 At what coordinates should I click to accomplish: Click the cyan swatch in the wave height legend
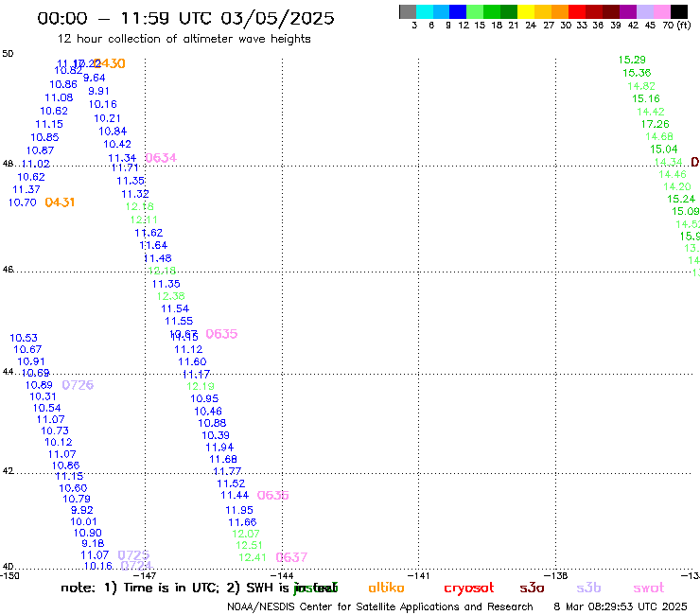click(x=425, y=12)
